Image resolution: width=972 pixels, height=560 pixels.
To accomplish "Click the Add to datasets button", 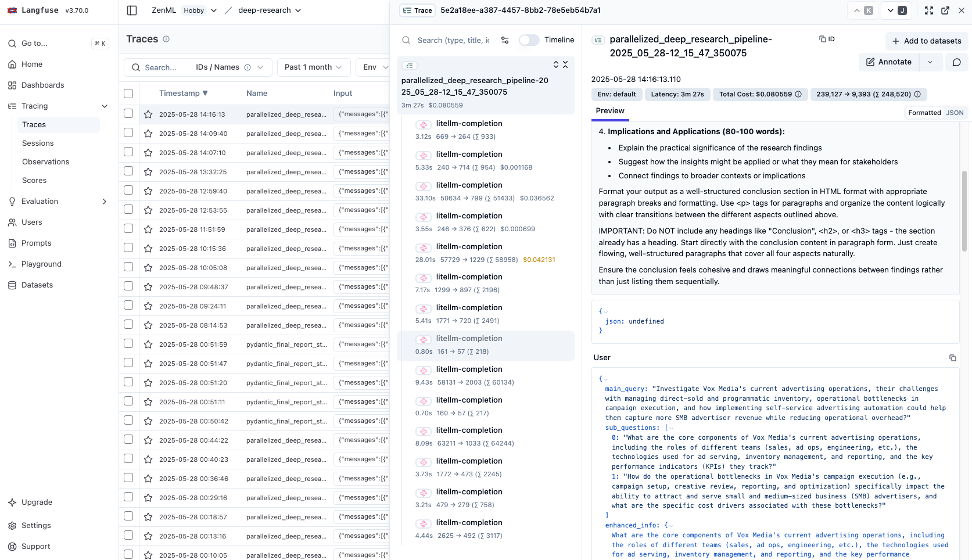I will tap(927, 41).
